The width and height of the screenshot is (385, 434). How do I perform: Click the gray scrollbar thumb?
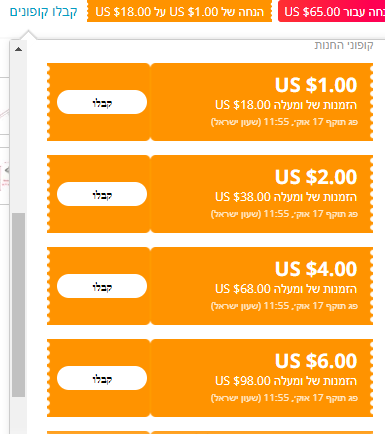[18, 305]
